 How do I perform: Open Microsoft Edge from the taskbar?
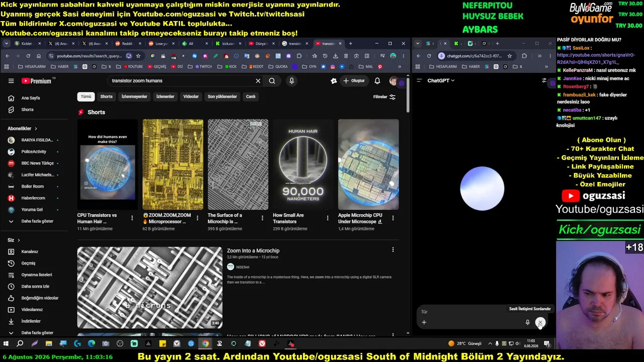point(91,344)
